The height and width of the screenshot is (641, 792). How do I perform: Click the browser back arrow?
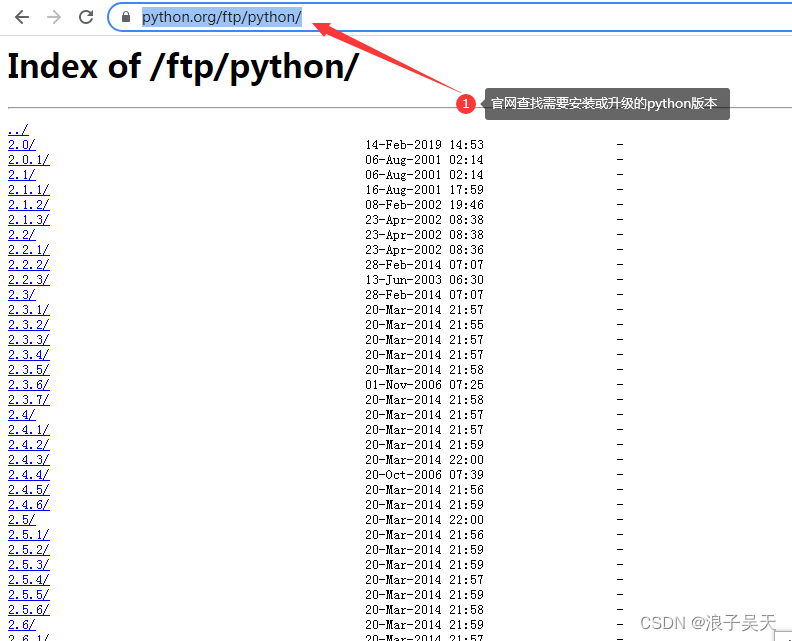click(22, 17)
